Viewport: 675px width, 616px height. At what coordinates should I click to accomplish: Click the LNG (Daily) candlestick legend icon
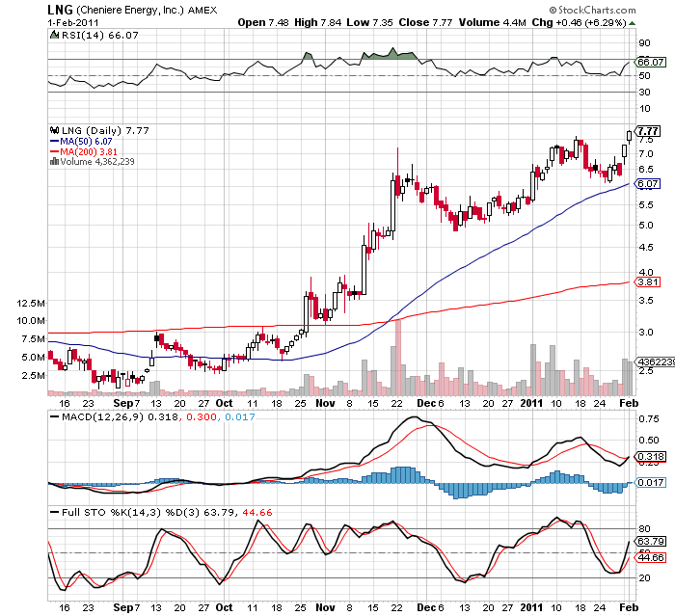coord(52,130)
